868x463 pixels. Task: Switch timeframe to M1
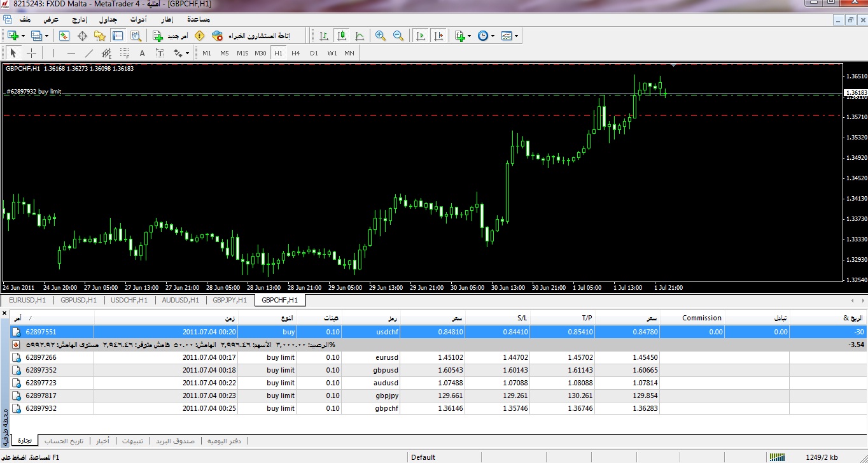(207, 53)
